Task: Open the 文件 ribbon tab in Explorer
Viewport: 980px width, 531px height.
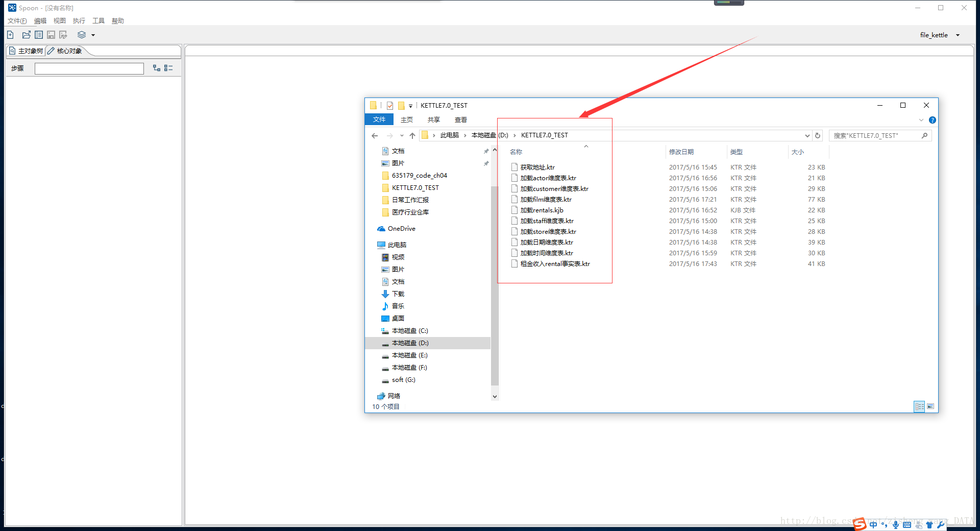Action: point(379,119)
